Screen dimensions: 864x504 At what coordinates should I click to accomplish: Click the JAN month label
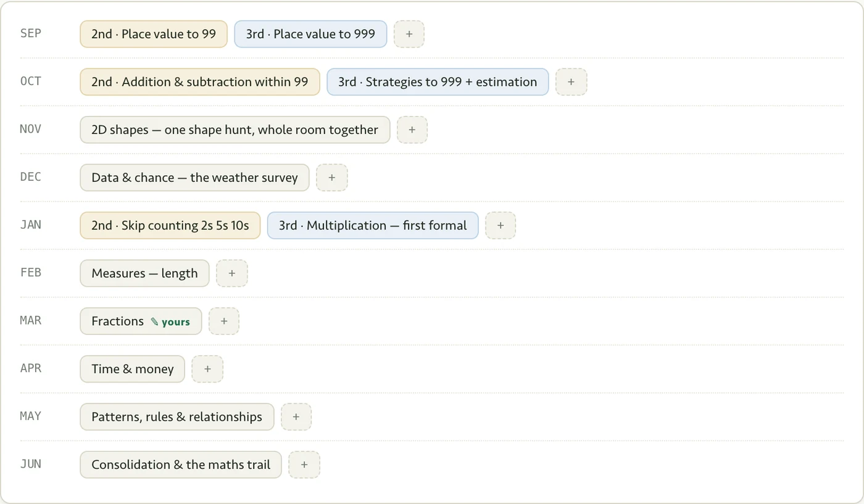(31, 225)
